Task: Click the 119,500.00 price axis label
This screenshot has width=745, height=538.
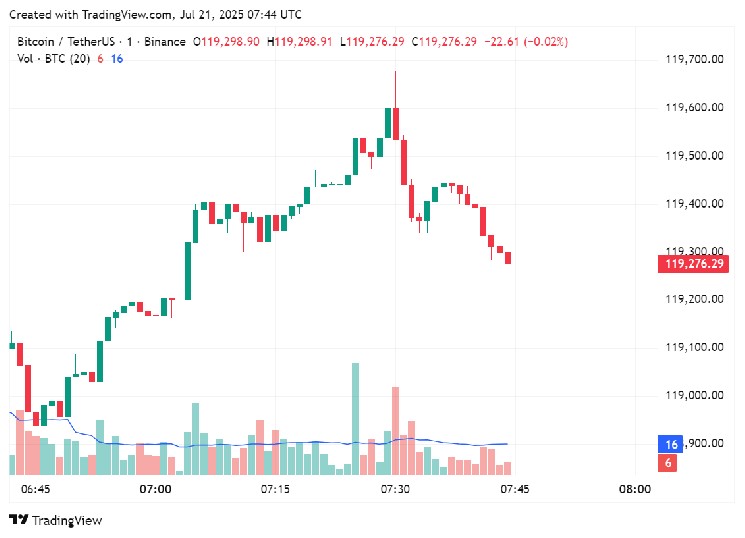Action: coord(694,156)
